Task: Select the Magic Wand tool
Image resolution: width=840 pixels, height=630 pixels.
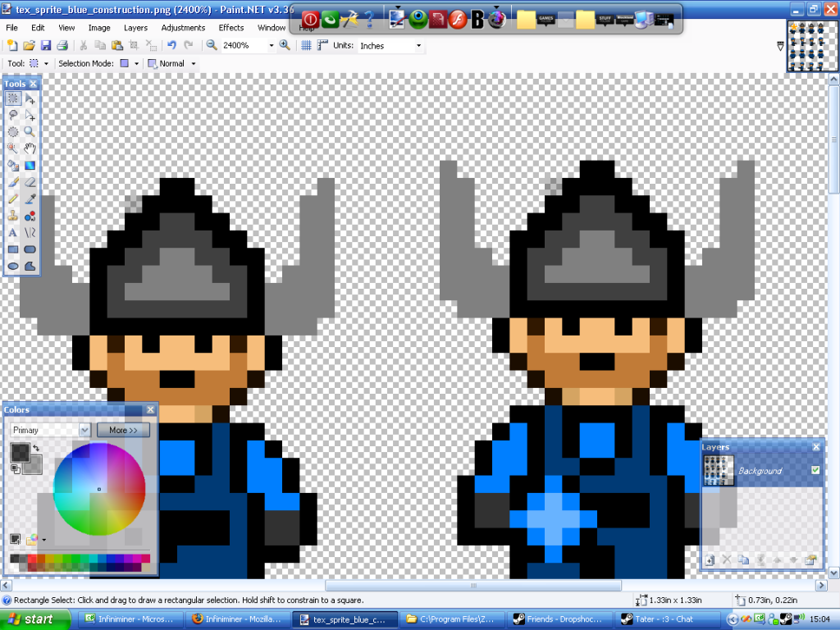Action: [x=13, y=148]
